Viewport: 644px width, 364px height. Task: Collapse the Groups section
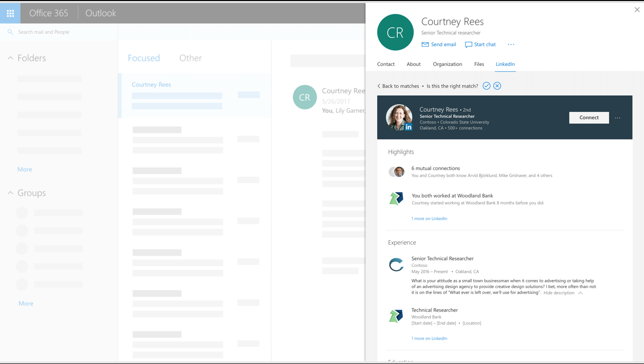[10, 193]
